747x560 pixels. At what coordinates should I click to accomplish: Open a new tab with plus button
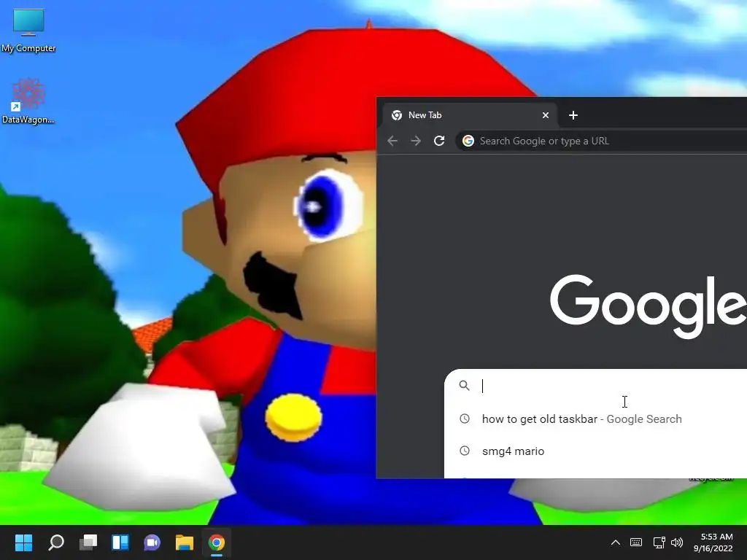click(x=573, y=115)
